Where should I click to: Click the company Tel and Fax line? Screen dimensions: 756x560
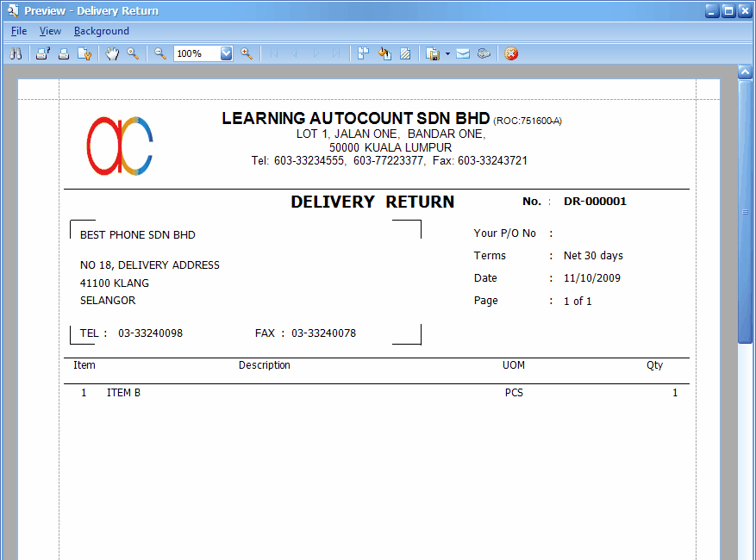point(389,161)
